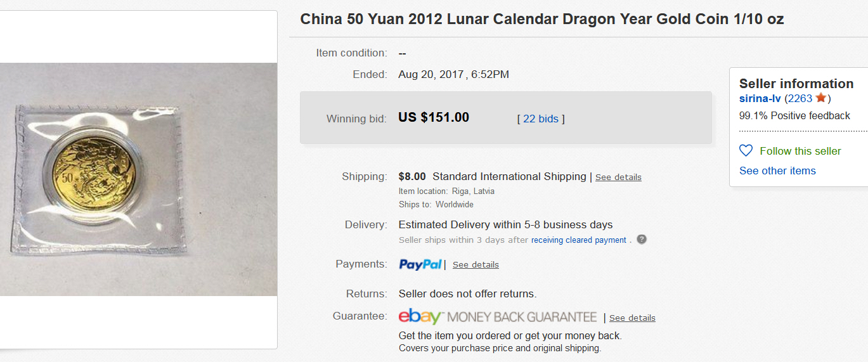Open the 22 bids history link
The image size is (868, 362).
[x=540, y=119]
